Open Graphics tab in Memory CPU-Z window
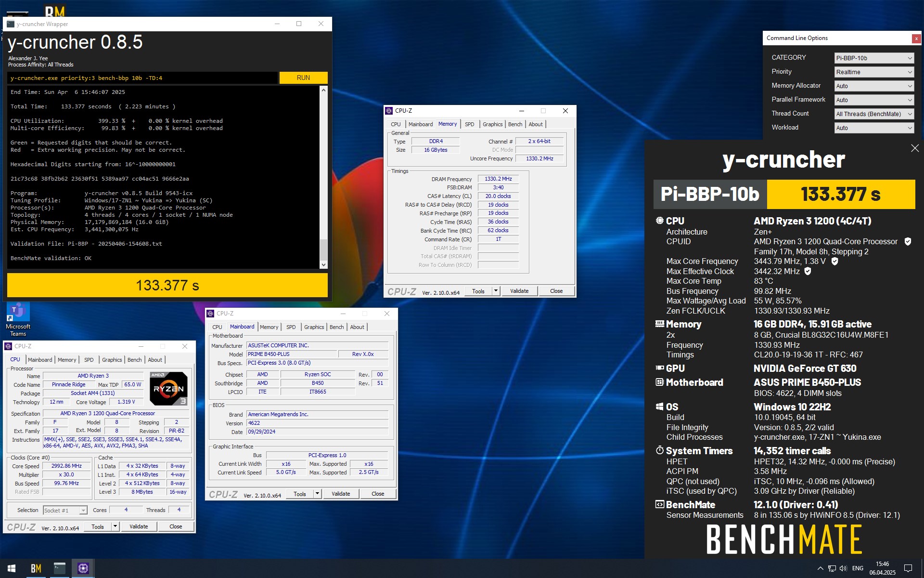Screen dimensions: 924x578 [x=492, y=124]
